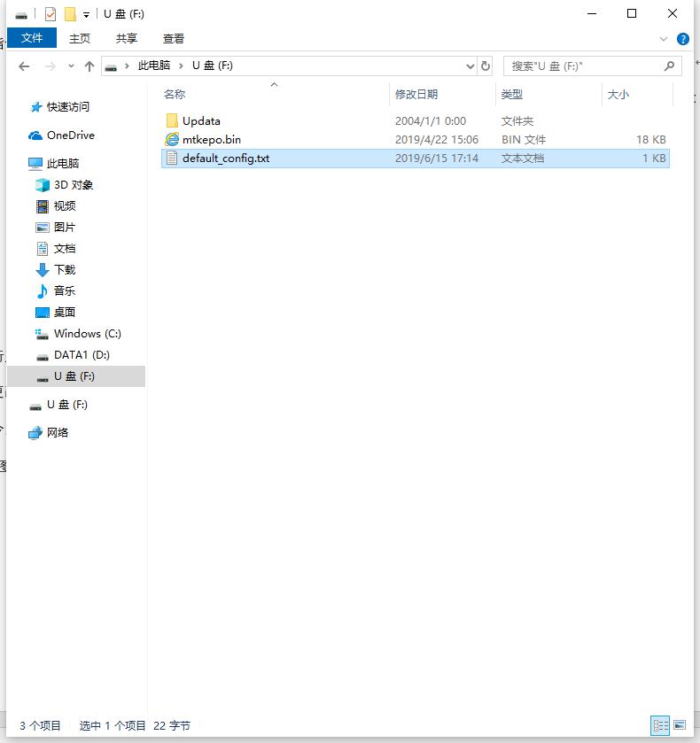Navigate back with the left arrow
Screen dimensions: 700x743
(x=24, y=66)
